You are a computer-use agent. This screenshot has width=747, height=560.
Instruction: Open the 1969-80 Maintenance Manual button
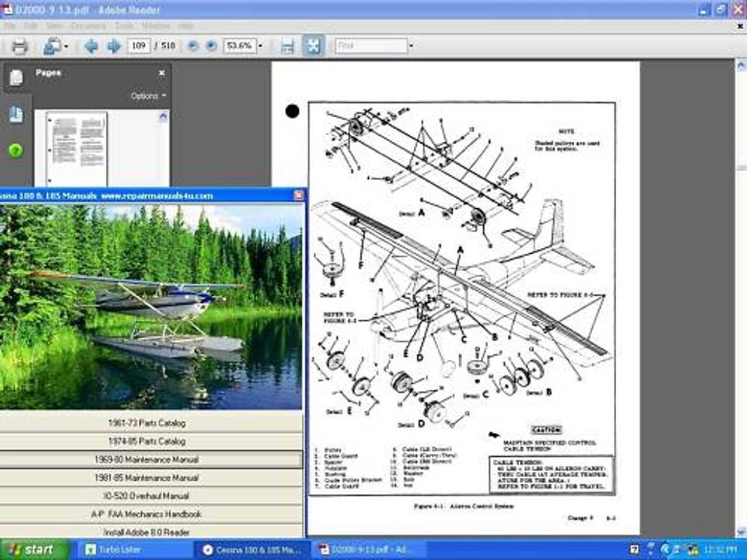[151, 460]
